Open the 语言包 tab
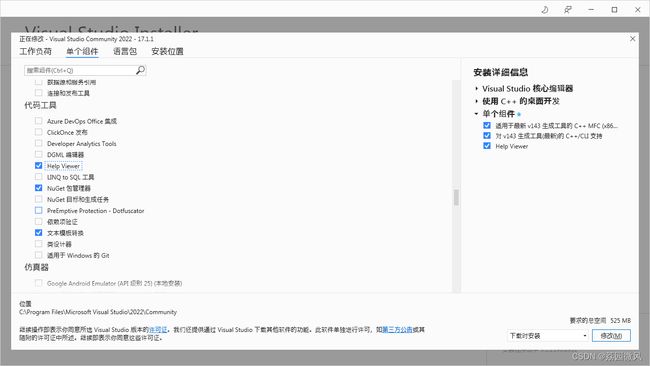The image size is (650, 366). (125, 51)
